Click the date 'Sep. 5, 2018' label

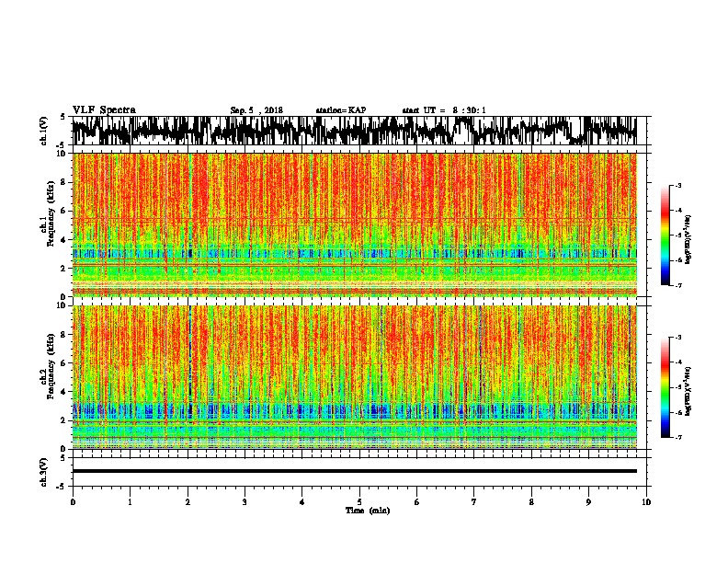coord(256,110)
